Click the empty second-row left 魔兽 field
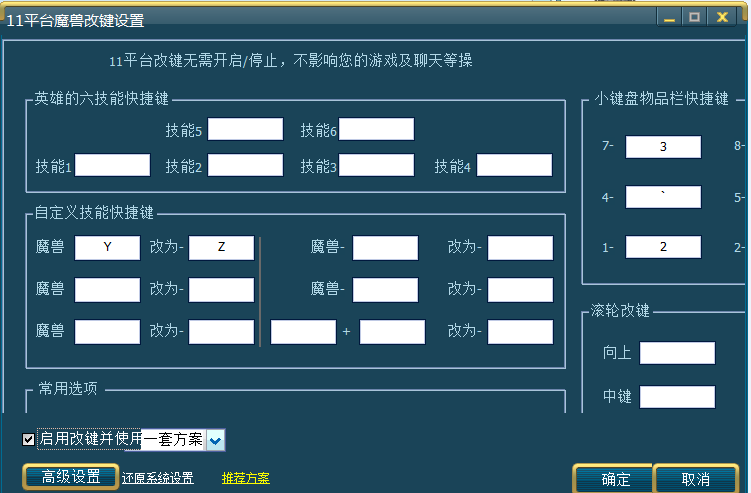The image size is (751, 493). click(107, 290)
